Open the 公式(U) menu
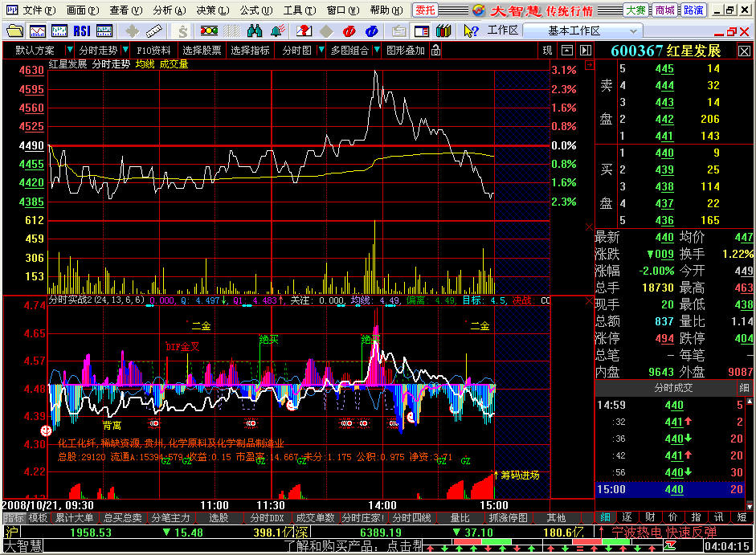Viewport: 756px width, 555px height. 256,10
